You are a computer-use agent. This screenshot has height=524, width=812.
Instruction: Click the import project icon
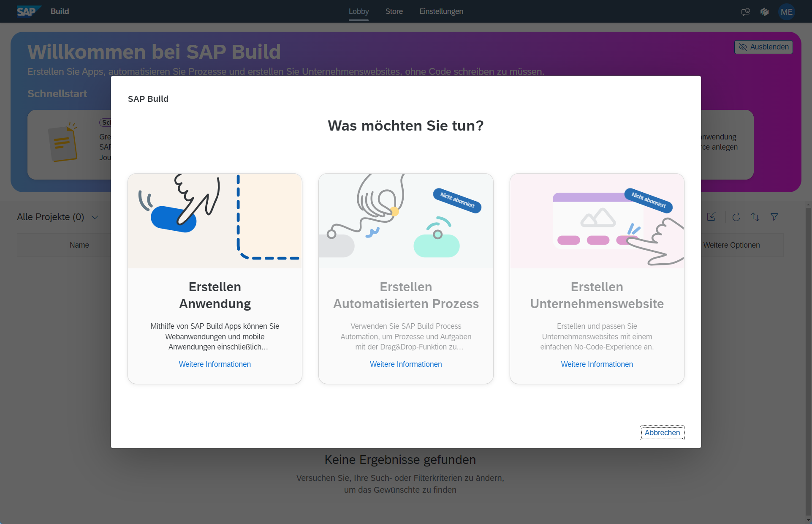click(x=711, y=217)
